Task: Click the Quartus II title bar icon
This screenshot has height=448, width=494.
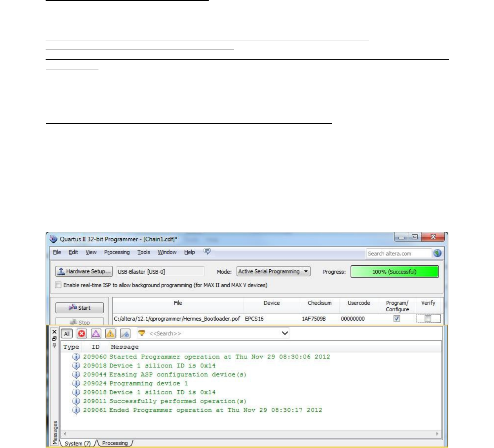Action: click(x=53, y=239)
